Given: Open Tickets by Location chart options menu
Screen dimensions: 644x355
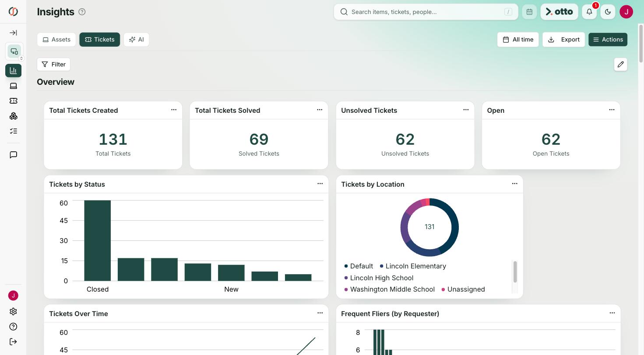Looking at the screenshot, I should [x=515, y=184].
